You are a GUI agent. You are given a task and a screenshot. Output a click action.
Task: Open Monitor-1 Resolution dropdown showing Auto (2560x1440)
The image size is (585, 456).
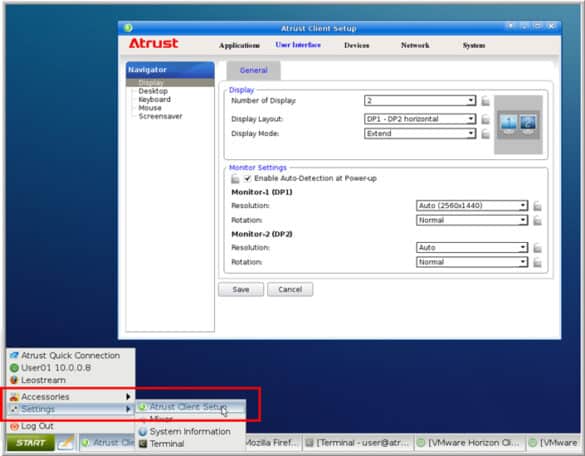click(x=472, y=206)
